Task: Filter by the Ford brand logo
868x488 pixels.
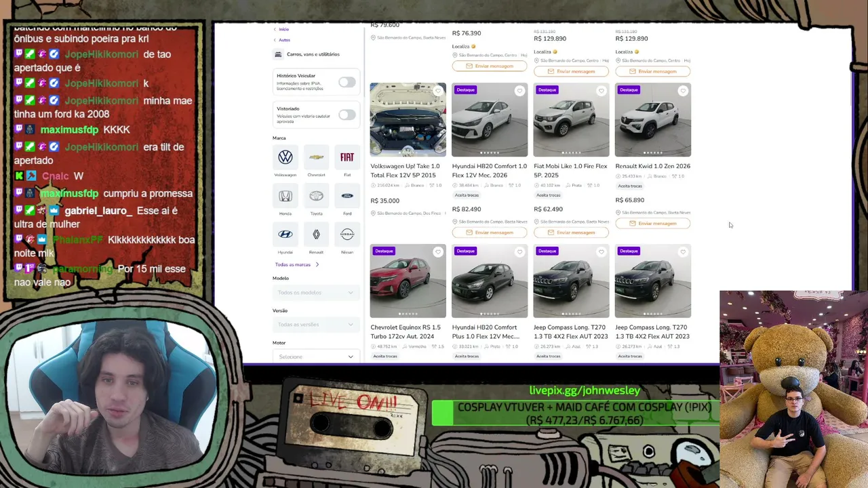Action: pyautogui.click(x=347, y=196)
